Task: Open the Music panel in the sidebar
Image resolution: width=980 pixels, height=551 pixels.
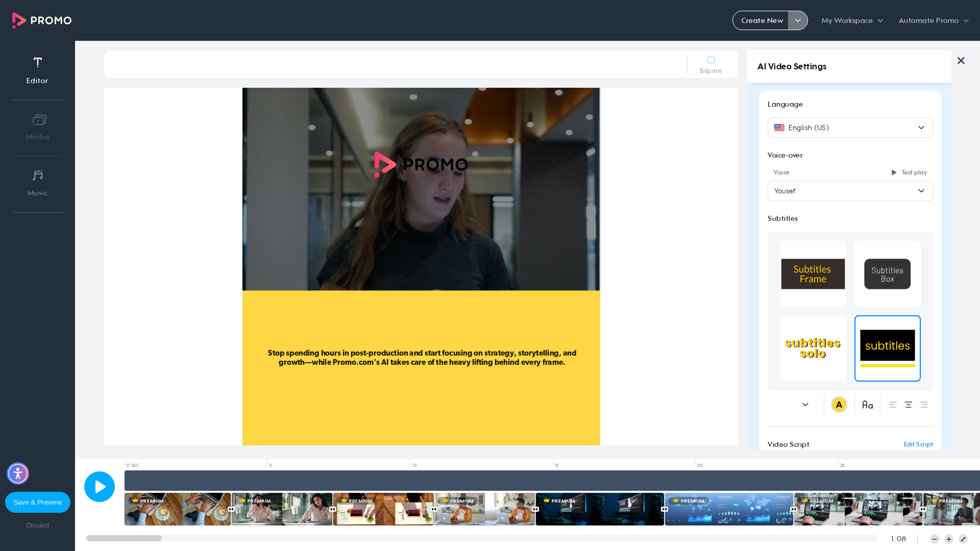Action: pos(37,184)
